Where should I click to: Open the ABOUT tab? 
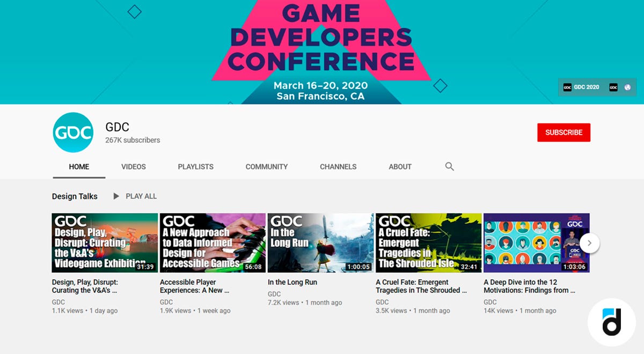tap(399, 167)
